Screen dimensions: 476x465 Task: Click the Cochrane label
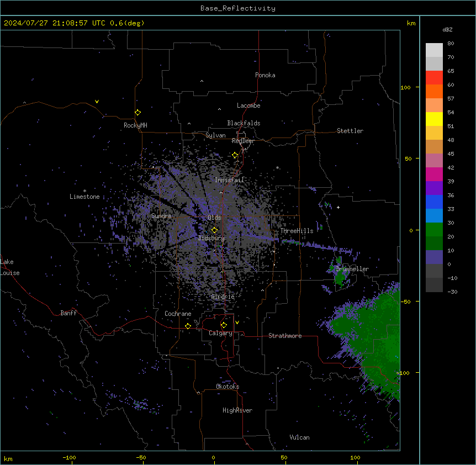point(178,314)
